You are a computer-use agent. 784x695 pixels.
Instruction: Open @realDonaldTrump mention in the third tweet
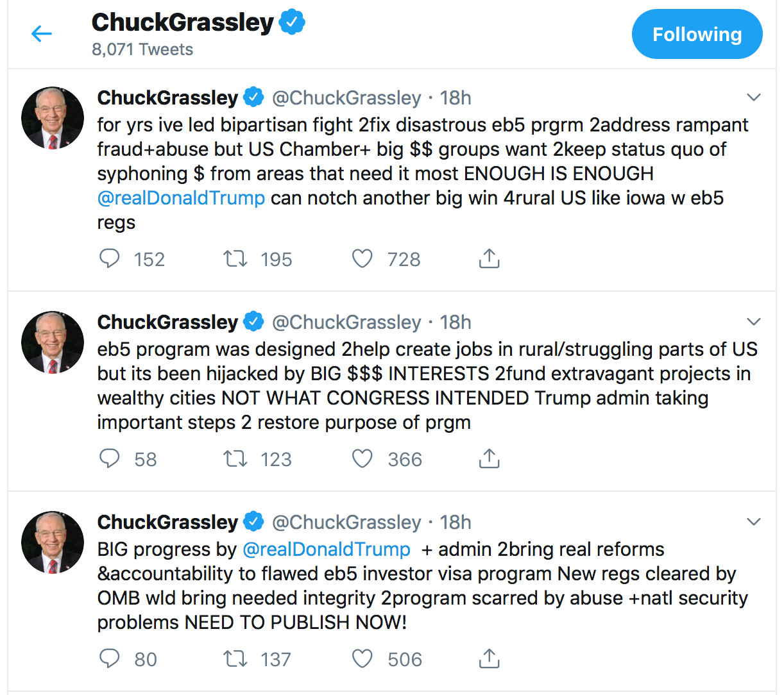[x=327, y=549]
